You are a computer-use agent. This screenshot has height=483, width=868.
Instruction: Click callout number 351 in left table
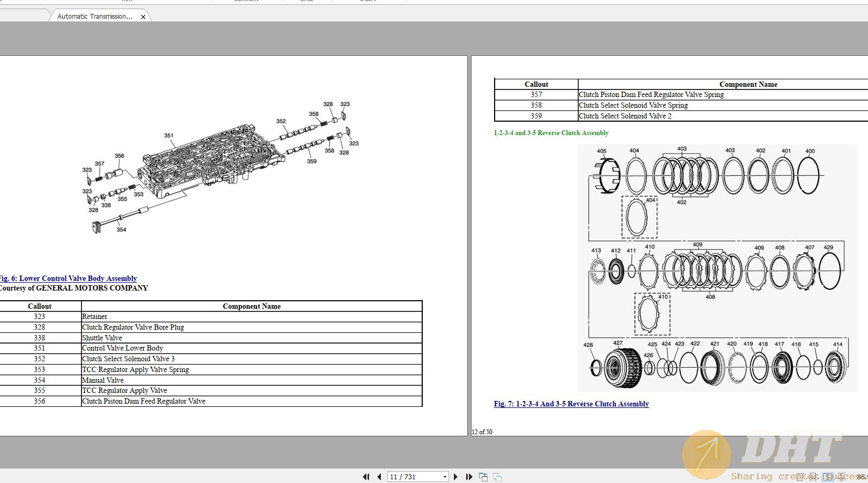point(40,348)
